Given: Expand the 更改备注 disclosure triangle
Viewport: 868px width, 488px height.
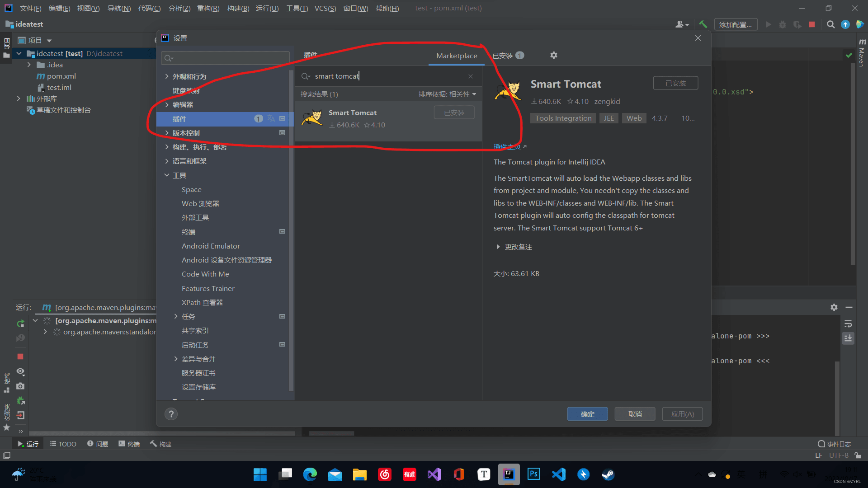Looking at the screenshot, I should coord(498,247).
